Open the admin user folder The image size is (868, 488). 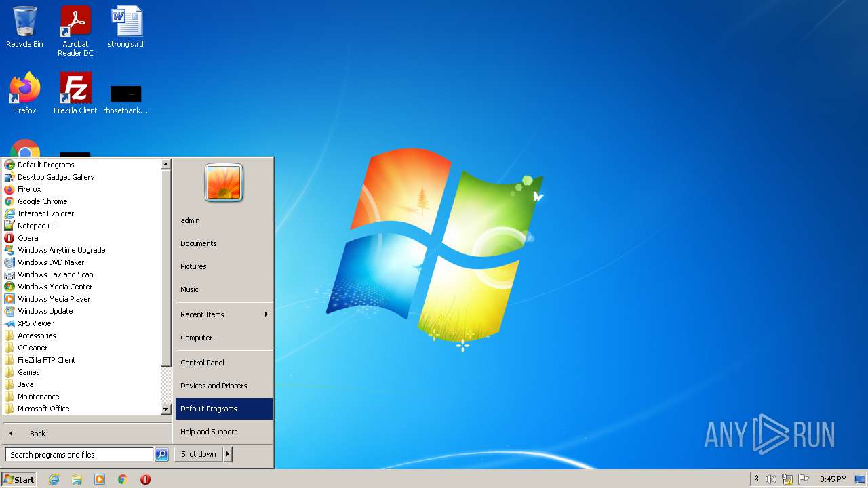[224, 220]
